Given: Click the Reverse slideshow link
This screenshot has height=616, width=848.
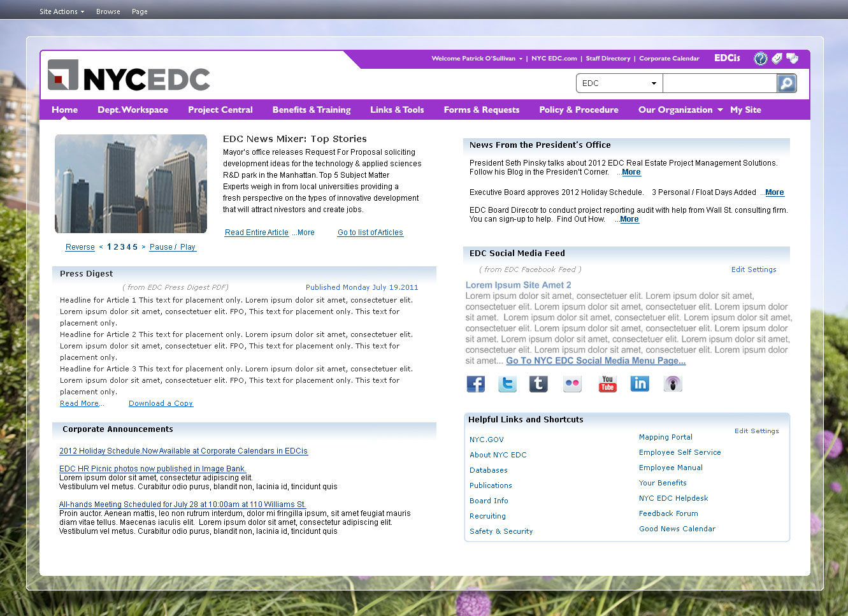Looking at the screenshot, I should coord(80,247).
